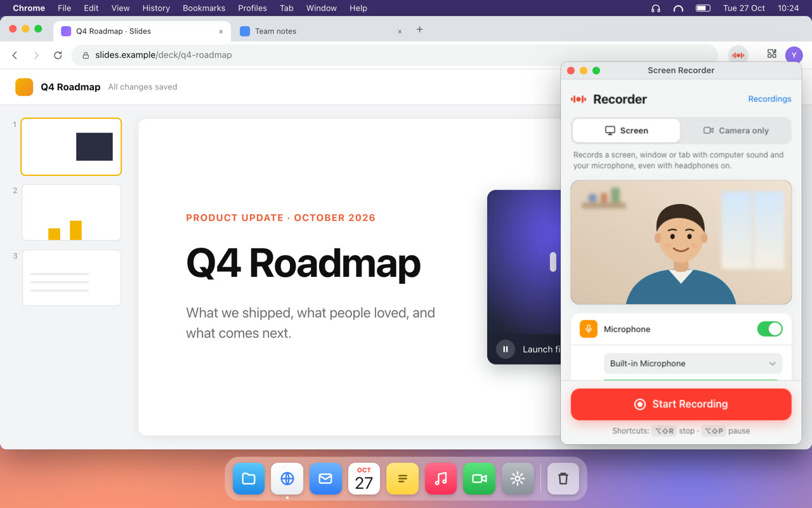
Task: Click the camera preview in Recorder
Action: coord(681,243)
